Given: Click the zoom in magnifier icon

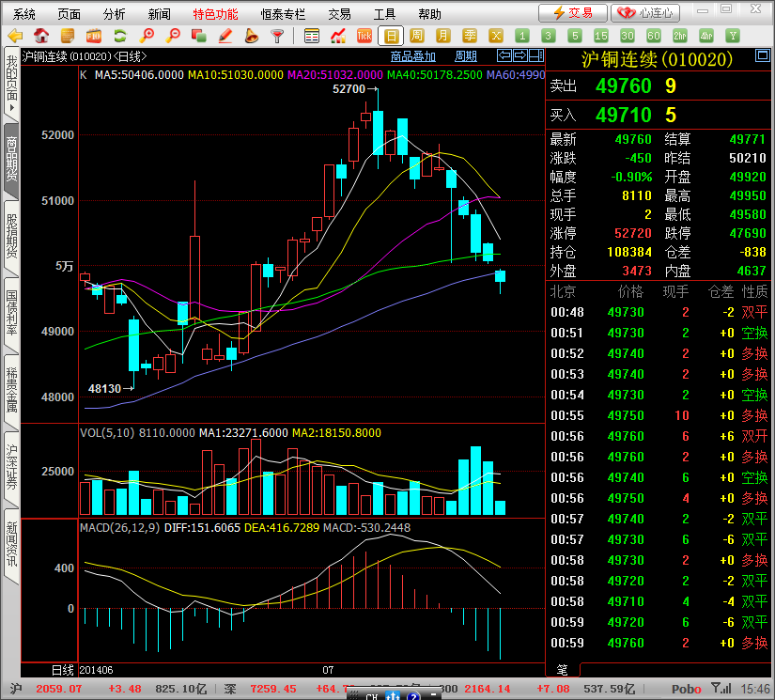Looking at the screenshot, I should point(147,36).
